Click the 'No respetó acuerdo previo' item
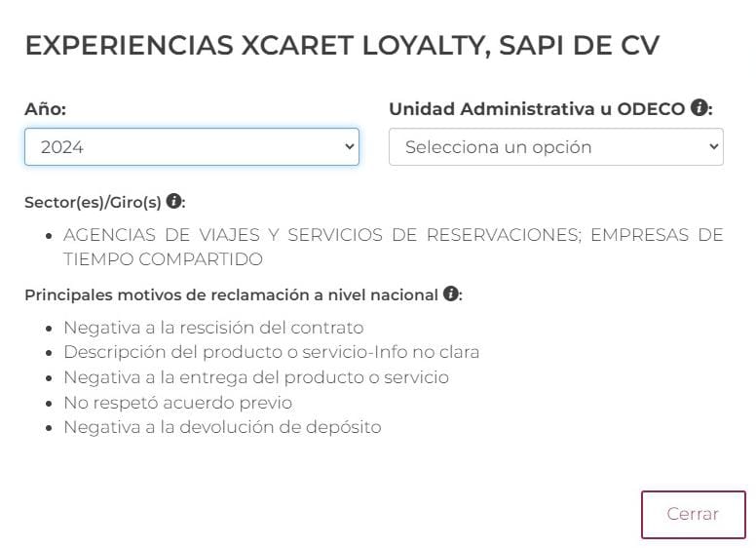This screenshot has width=756, height=548. point(177,403)
